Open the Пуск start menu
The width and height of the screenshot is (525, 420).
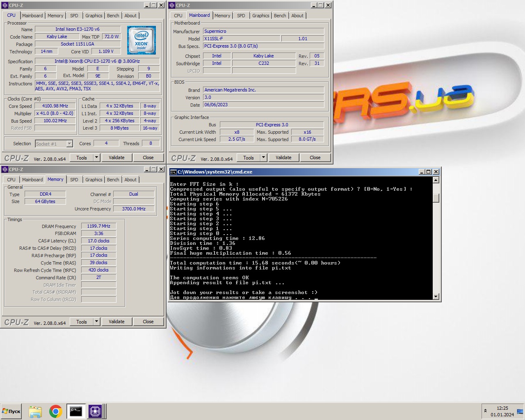[x=11, y=411]
